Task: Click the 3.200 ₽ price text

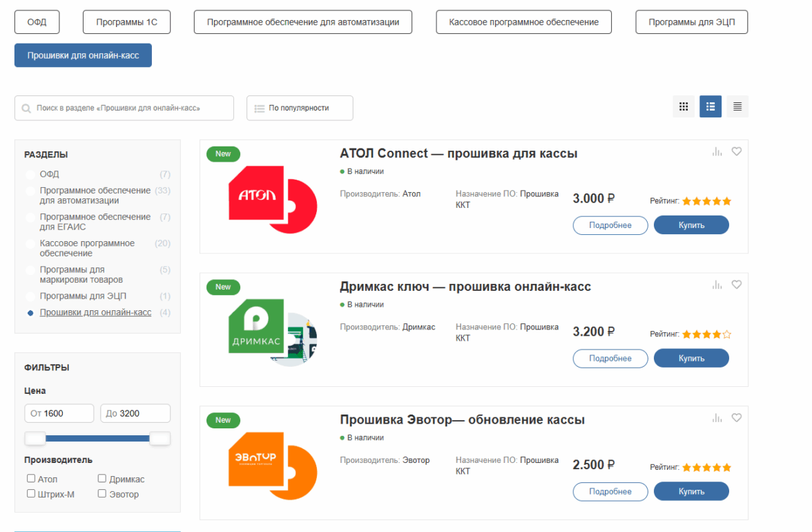Action: click(x=594, y=332)
